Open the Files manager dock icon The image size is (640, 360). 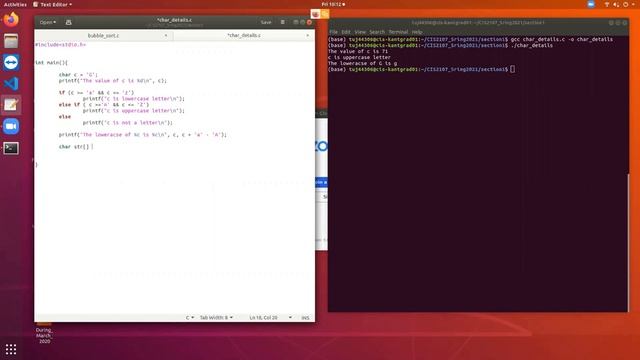point(11,41)
